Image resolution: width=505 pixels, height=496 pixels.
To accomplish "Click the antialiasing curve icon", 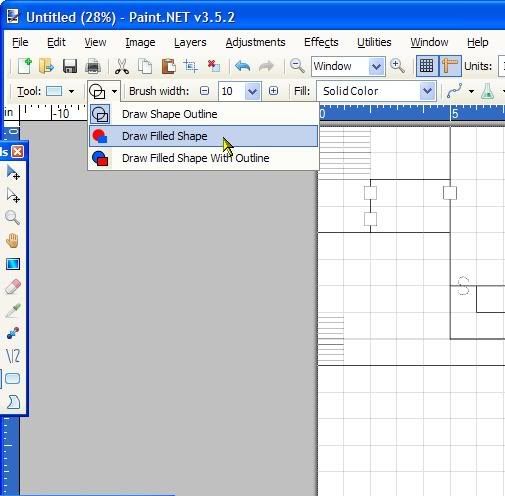I will tap(455, 91).
